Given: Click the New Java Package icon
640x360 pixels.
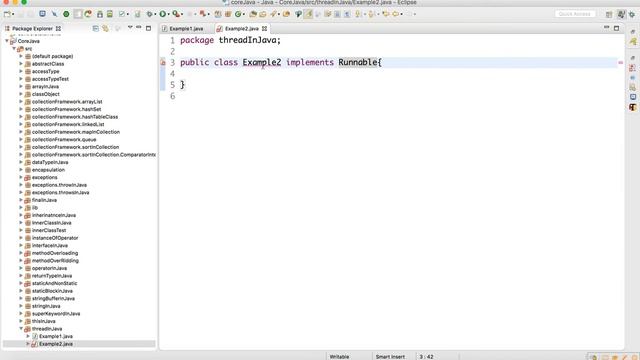Looking at the screenshot, I should tap(228, 14).
